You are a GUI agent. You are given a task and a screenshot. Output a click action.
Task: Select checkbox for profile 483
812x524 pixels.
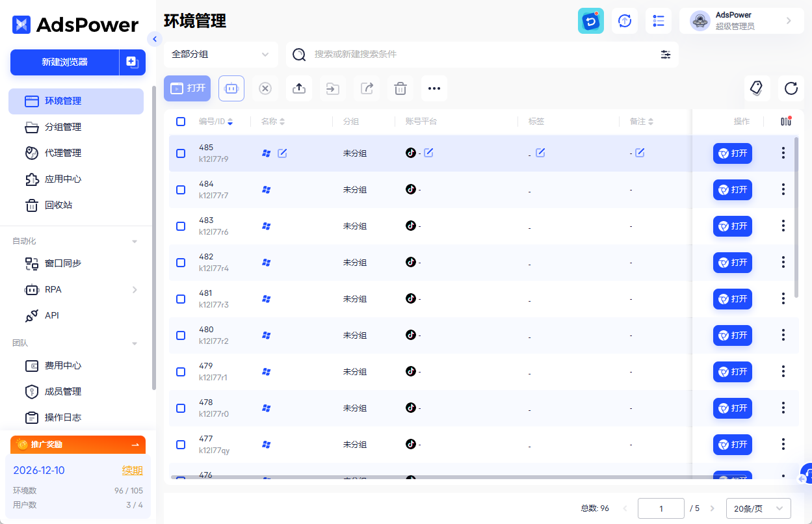coord(181,226)
